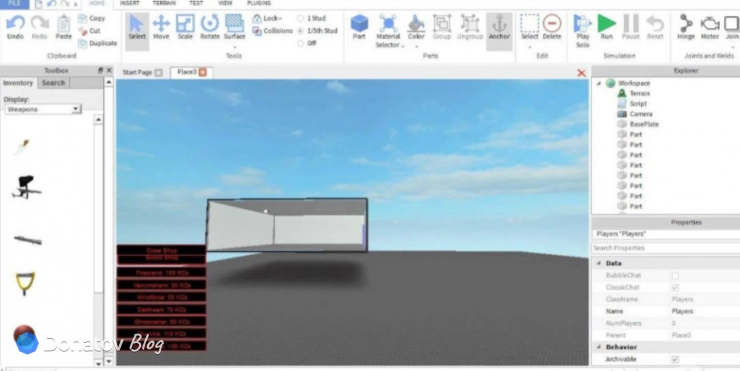Click the Venomshank 30 KOs shop button

161,285
